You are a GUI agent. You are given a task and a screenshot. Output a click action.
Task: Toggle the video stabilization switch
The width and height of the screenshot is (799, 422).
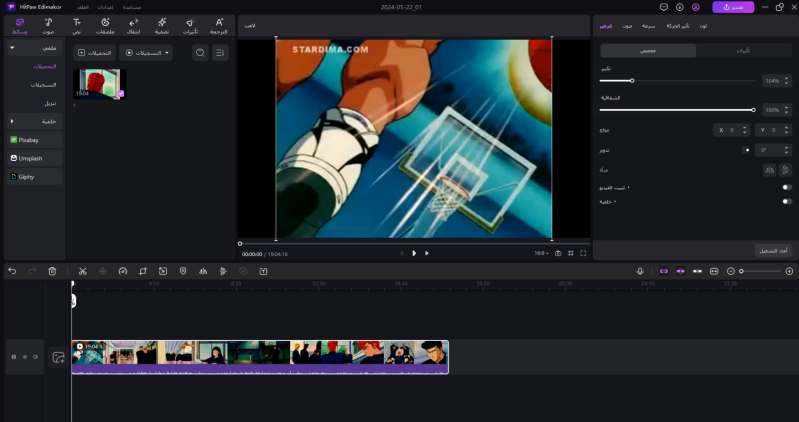point(787,187)
